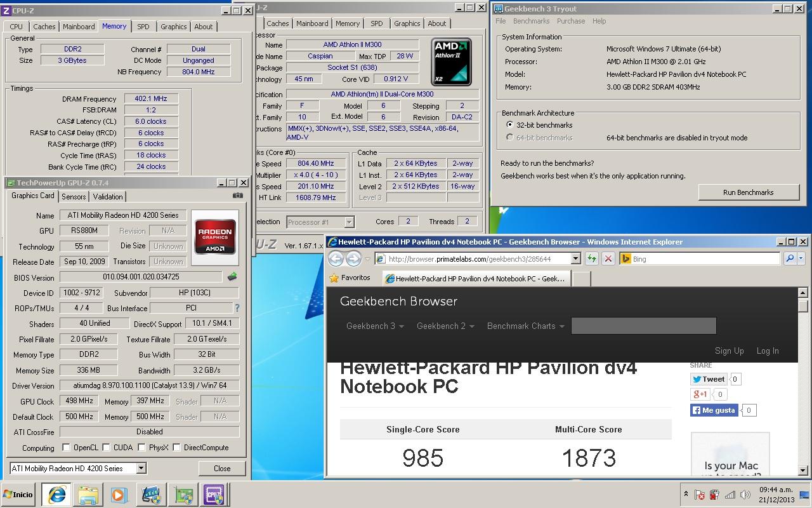Open the Help menu in Geekbench
This screenshot has height=508, width=812.
point(599,21)
